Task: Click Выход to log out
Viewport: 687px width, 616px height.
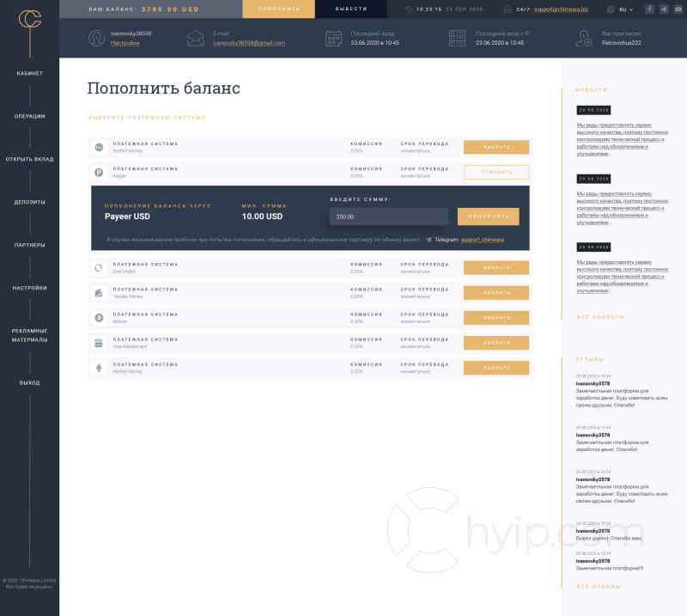Action: [30, 383]
